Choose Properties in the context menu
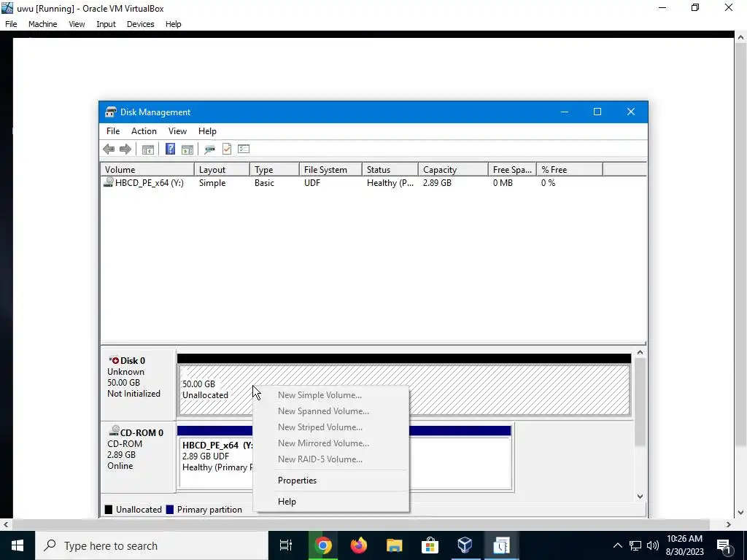Image resolution: width=747 pixels, height=560 pixels. 330,480
